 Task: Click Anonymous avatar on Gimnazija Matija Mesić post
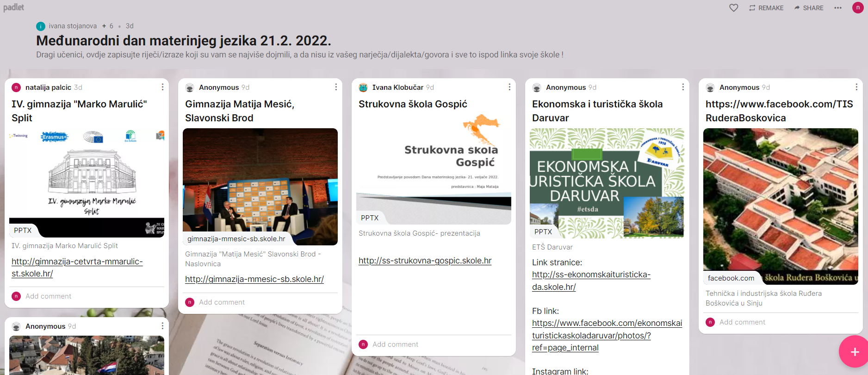click(x=190, y=87)
